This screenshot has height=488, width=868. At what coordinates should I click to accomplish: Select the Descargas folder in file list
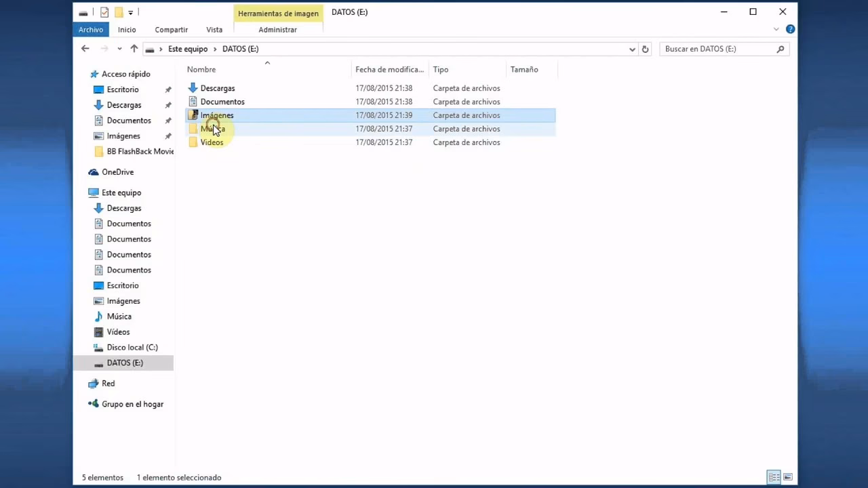click(218, 88)
